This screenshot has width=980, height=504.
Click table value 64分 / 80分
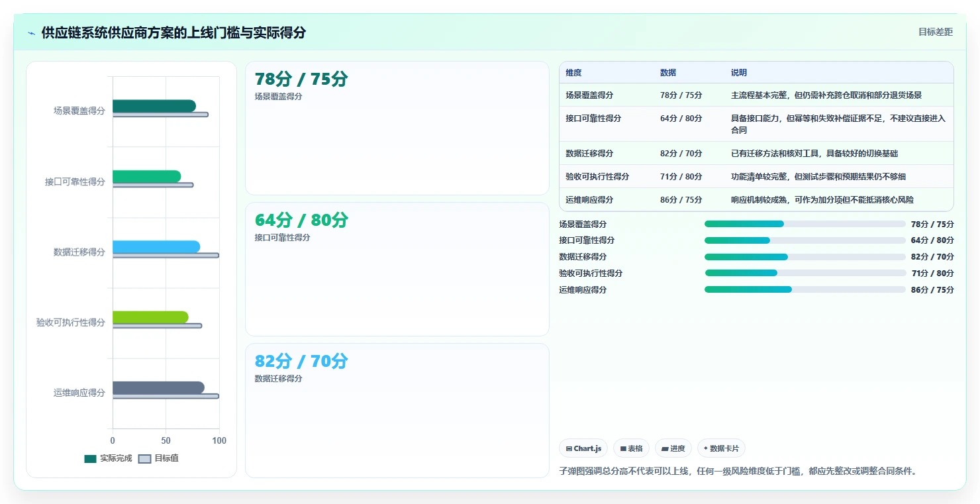click(681, 119)
